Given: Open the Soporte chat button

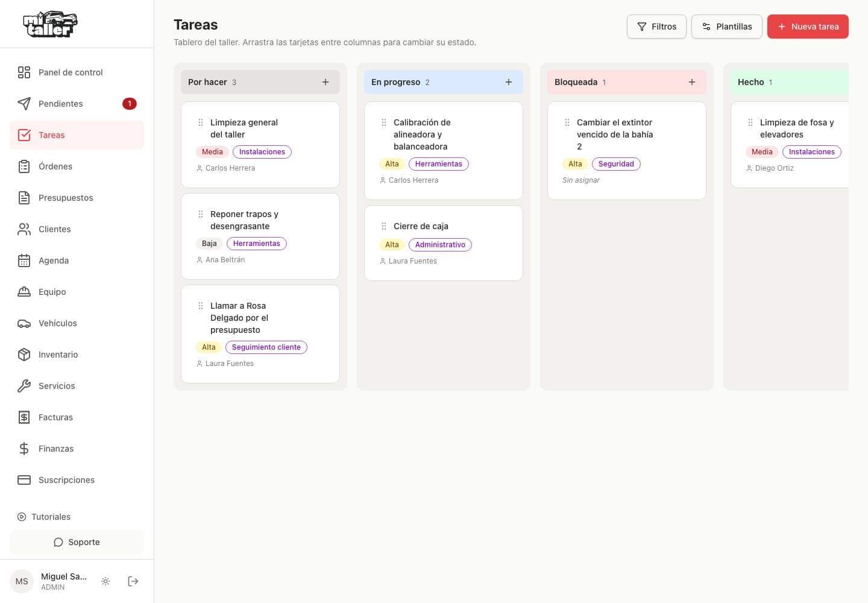Looking at the screenshot, I should pos(77,542).
